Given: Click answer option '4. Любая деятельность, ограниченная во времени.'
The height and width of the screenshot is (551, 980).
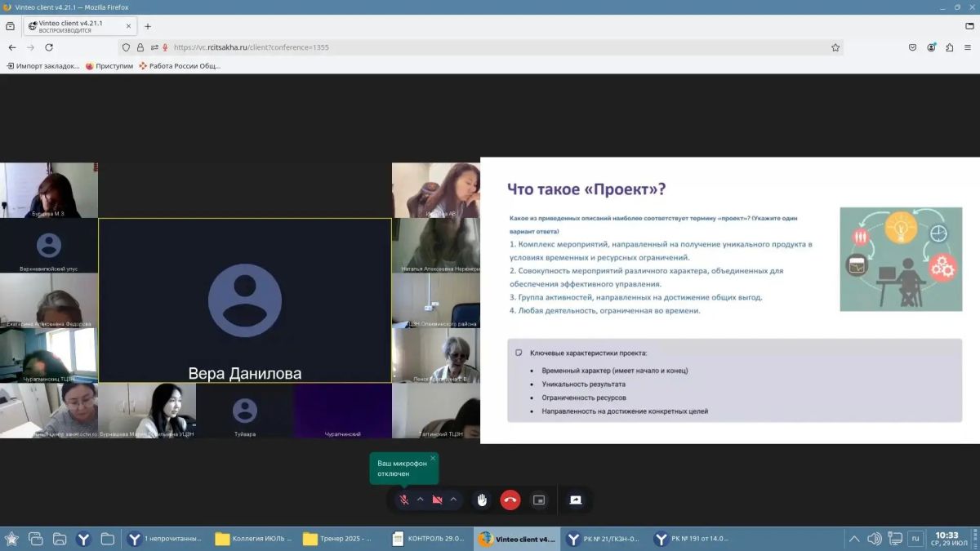Looking at the screenshot, I should point(605,310).
